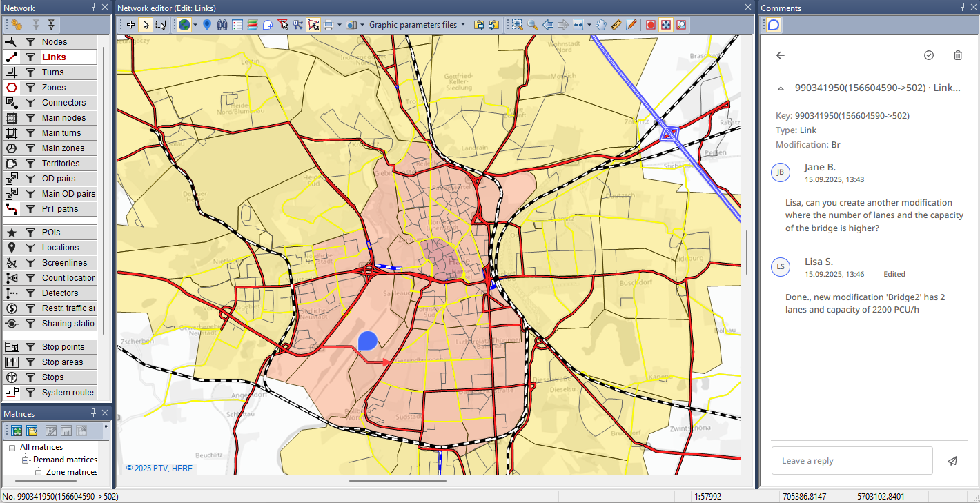This screenshot has width=980, height=503.
Task: Select Turns in the Network list
Action: (x=53, y=72)
